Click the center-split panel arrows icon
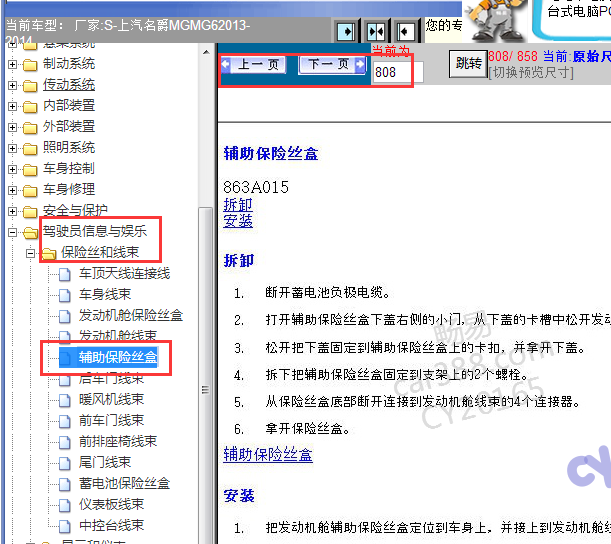 (376, 31)
